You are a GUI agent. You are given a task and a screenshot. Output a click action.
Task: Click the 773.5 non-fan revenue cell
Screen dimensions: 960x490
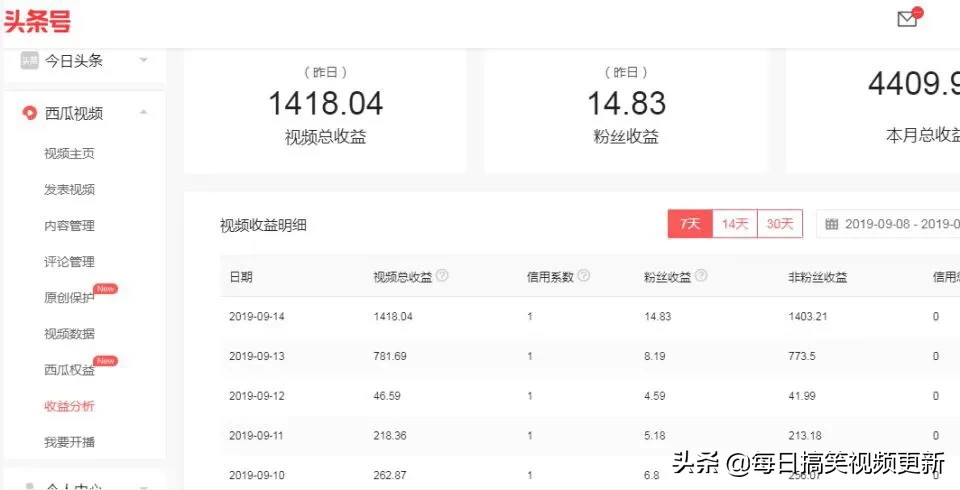tap(802, 356)
